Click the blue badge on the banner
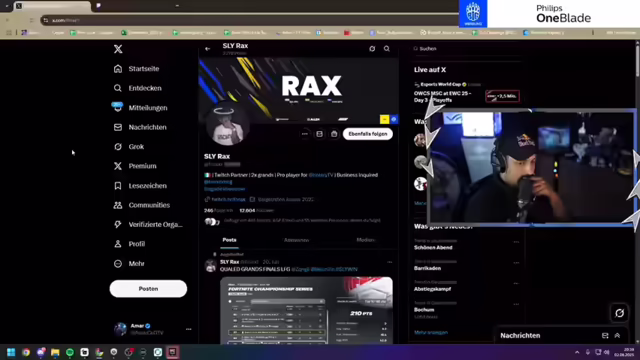640x360 pixels. coord(394,119)
